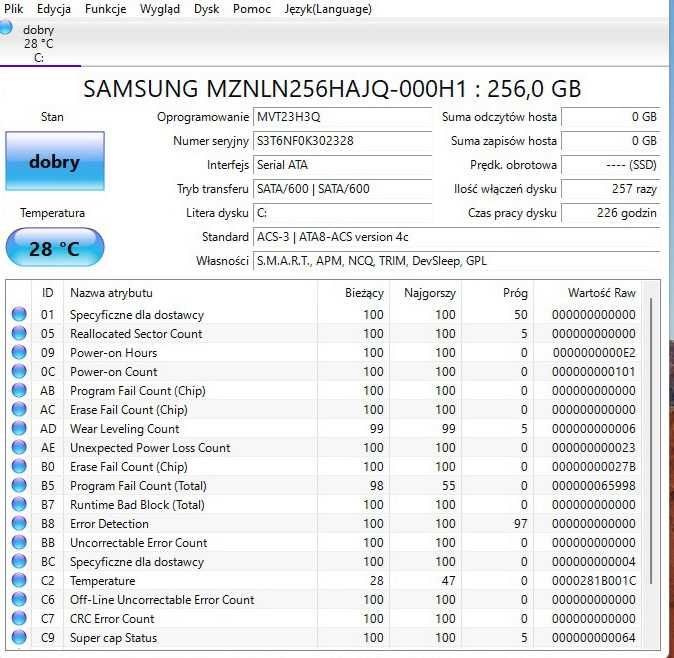The width and height of the screenshot is (674, 658).
Task: Select the 'Wear Leveling Count' attribute name
Action: (125, 428)
